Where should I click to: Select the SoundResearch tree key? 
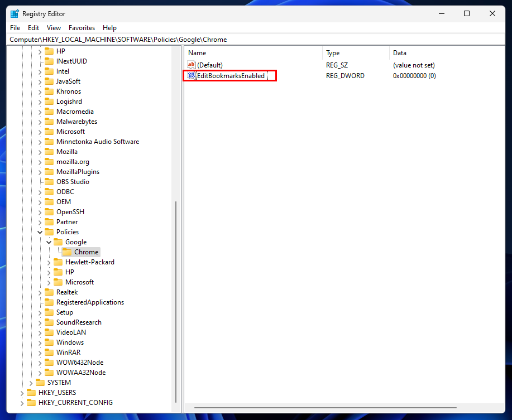coord(79,322)
